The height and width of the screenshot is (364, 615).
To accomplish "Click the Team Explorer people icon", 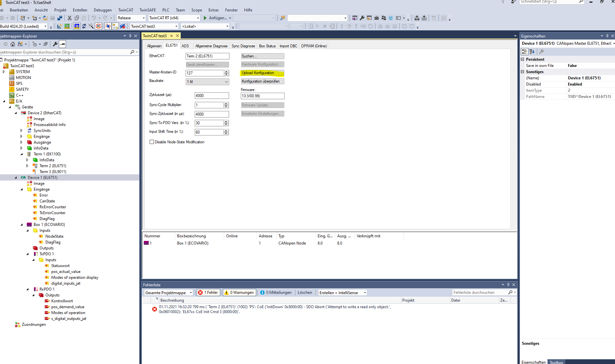I will tap(384, 18).
